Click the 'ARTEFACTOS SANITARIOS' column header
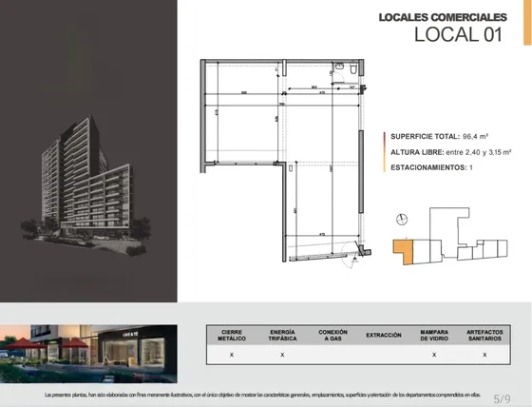This screenshot has height=407, width=532. pos(484,336)
